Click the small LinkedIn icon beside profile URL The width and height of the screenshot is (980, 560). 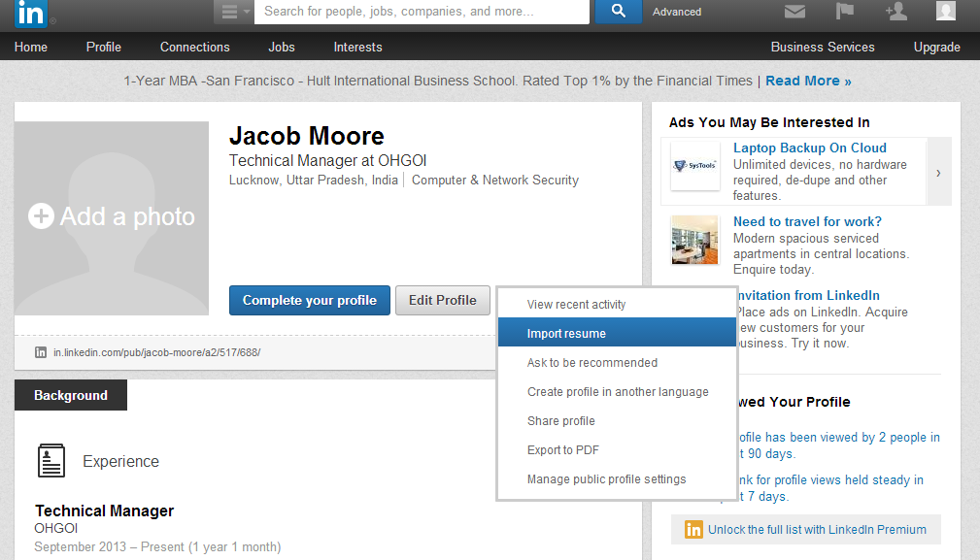(x=41, y=352)
